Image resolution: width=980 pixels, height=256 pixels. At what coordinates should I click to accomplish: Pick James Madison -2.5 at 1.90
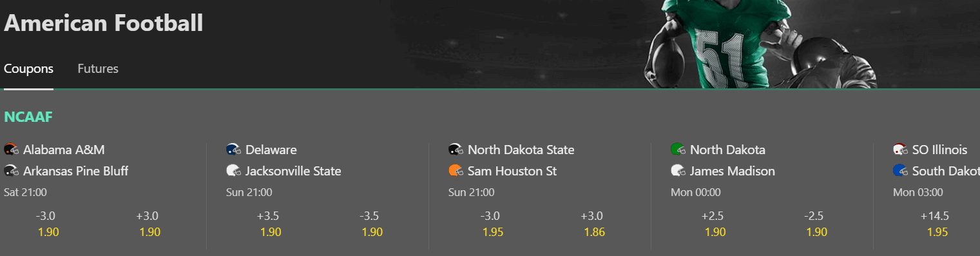(x=817, y=224)
